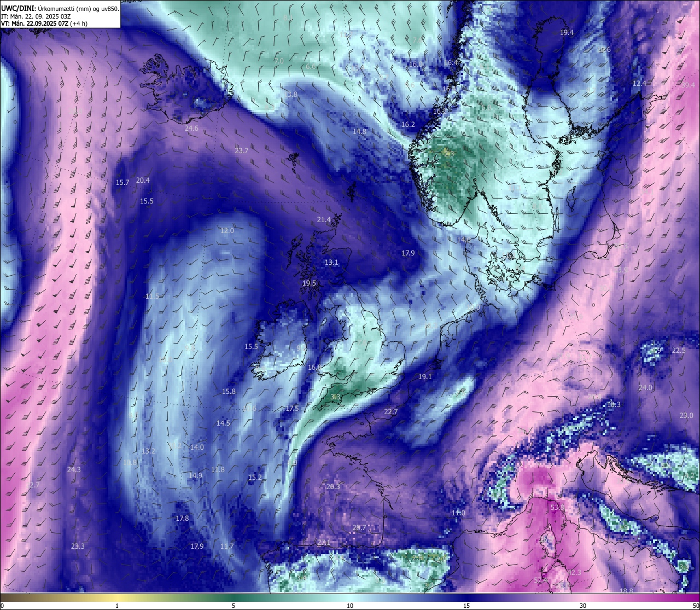This screenshot has height=610, width=700.
Task: Click the 18.8 value at the bottom right
Action: point(627,591)
